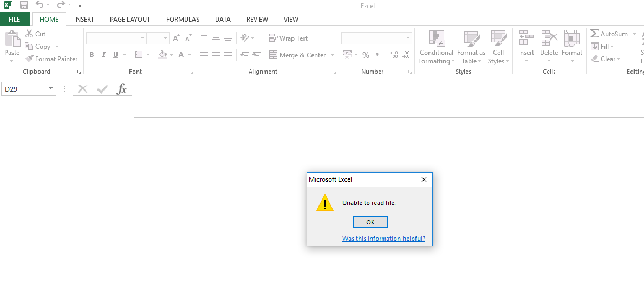
Task: Click Cut in Clipboard group
Action: [x=35, y=34]
